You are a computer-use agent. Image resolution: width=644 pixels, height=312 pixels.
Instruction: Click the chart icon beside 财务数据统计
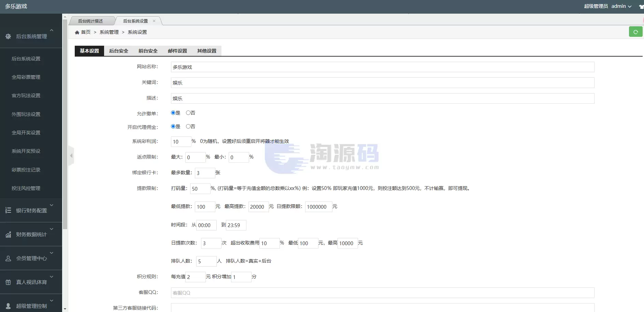pos(8,234)
